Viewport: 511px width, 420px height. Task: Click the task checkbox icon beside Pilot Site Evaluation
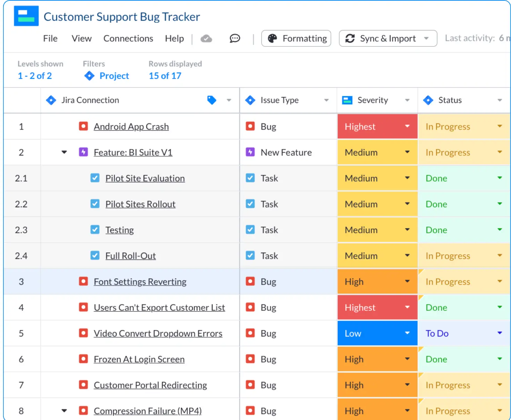coord(95,178)
